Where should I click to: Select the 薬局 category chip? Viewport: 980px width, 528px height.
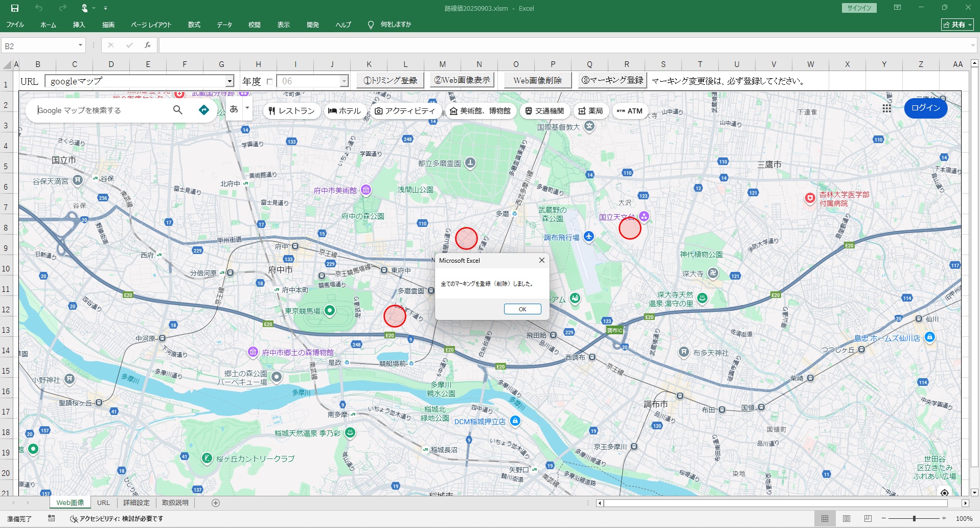(x=590, y=111)
